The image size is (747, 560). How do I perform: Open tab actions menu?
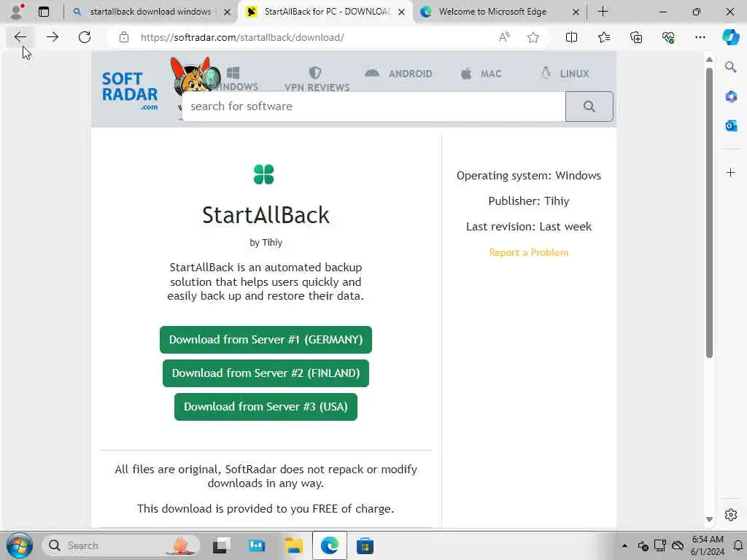[44, 12]
